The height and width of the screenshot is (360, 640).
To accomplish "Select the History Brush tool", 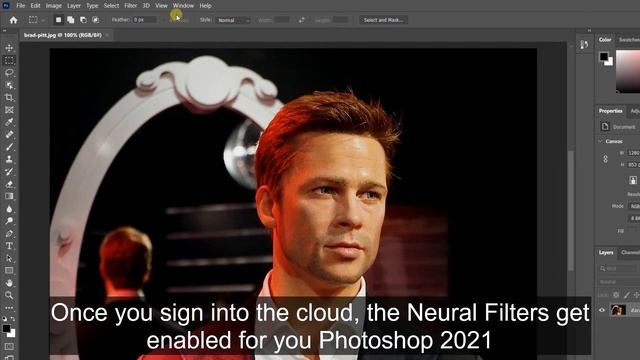I will (9, 171).
